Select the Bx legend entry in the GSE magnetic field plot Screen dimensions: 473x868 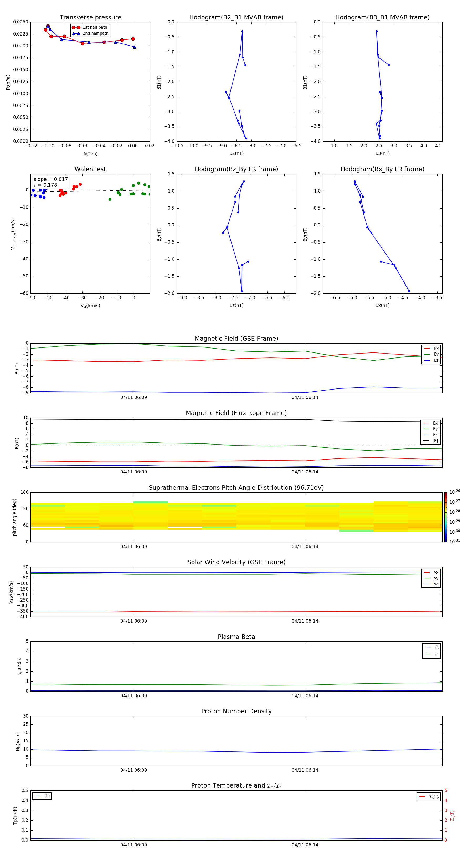click(431, 349)
